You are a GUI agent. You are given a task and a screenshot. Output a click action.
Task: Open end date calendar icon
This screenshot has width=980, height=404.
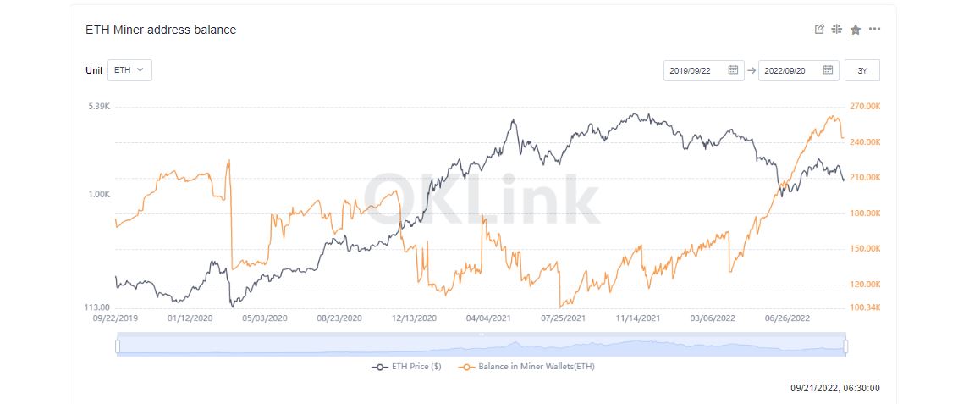pyautogui.click(x=828, y=70)
